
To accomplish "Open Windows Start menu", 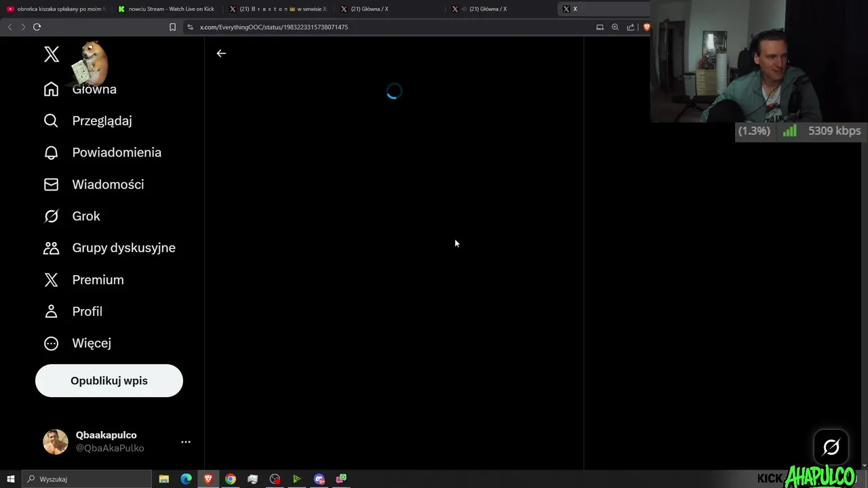I will tap(10, 479).
